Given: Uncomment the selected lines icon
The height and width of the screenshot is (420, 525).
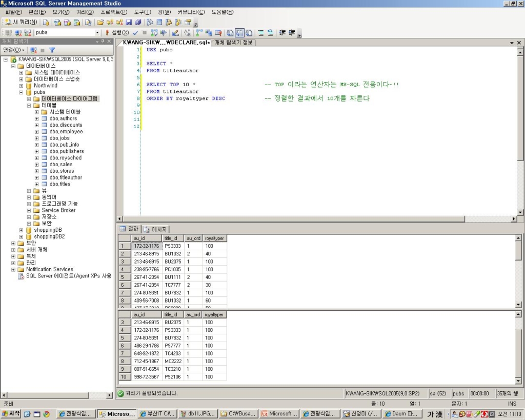Looking at the screenshot, I should pyautogui.click(x=270, y=32).
